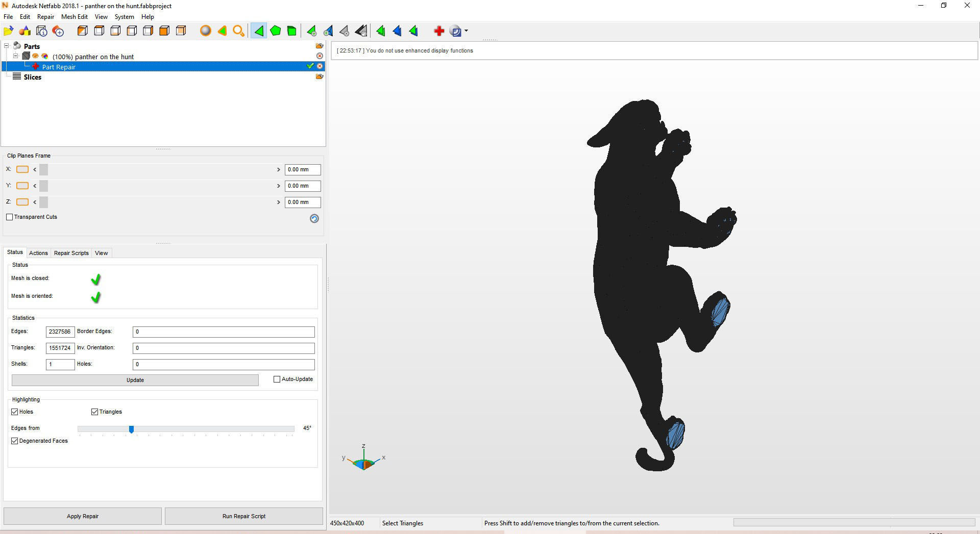This screenshot has width=980, height=534.
Task: Select the fully orange cube view icon
Action: coord(164,31)
